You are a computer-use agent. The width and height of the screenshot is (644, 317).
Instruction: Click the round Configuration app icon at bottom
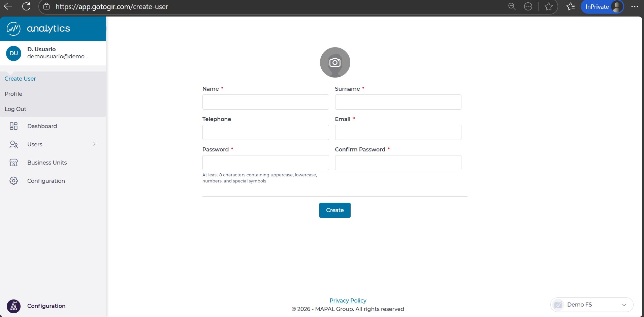(13, 306)
